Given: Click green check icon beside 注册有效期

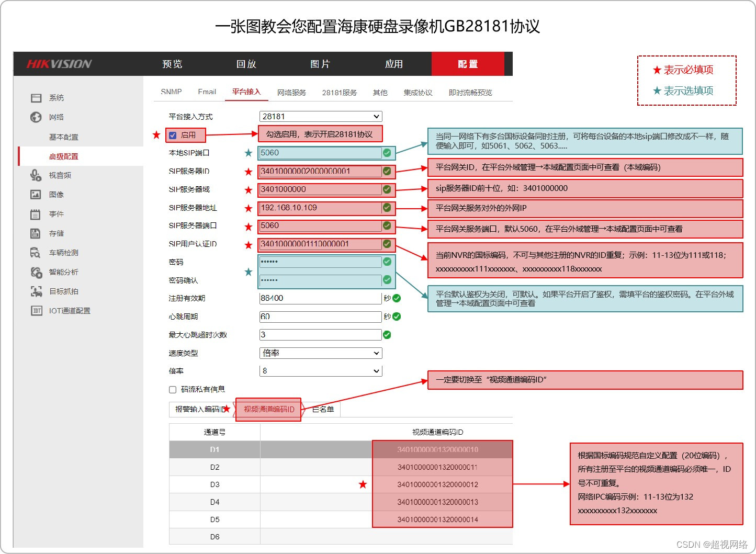Looking at the screenshot, I should 397,298.
